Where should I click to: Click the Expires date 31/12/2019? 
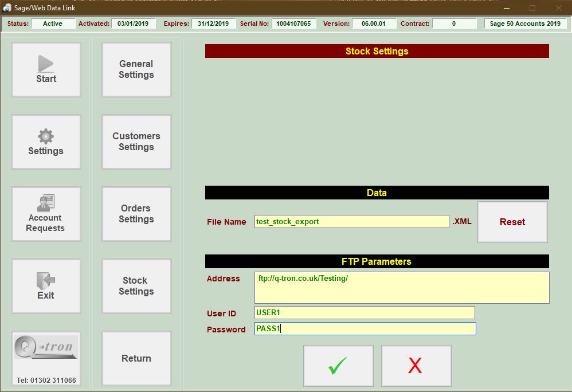click(x=213, y=23)
